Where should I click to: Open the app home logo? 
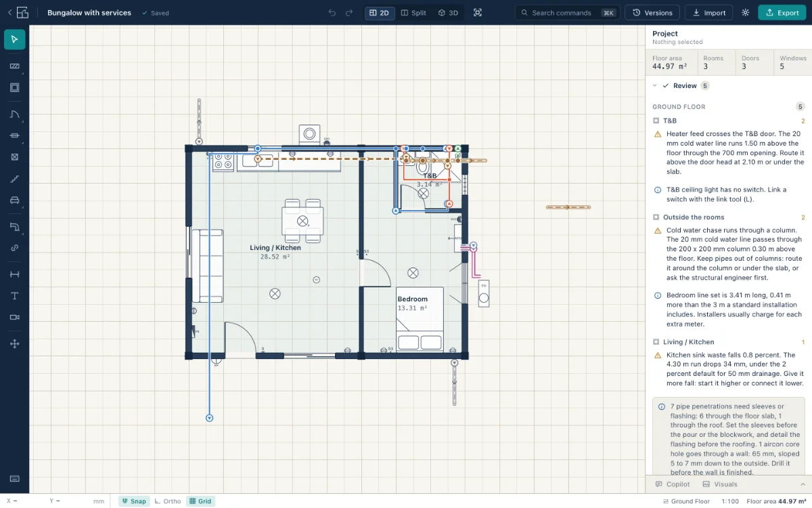point(22,12)
